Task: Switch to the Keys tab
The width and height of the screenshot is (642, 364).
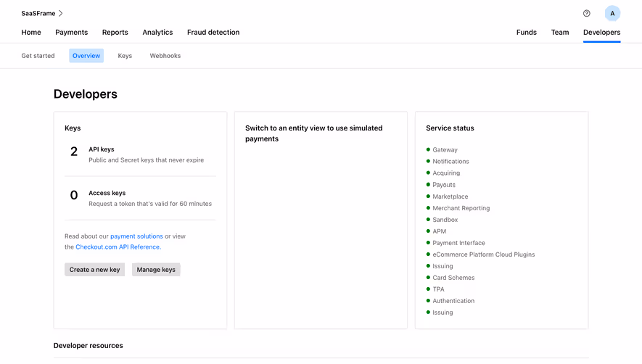Action: (125, 56)
